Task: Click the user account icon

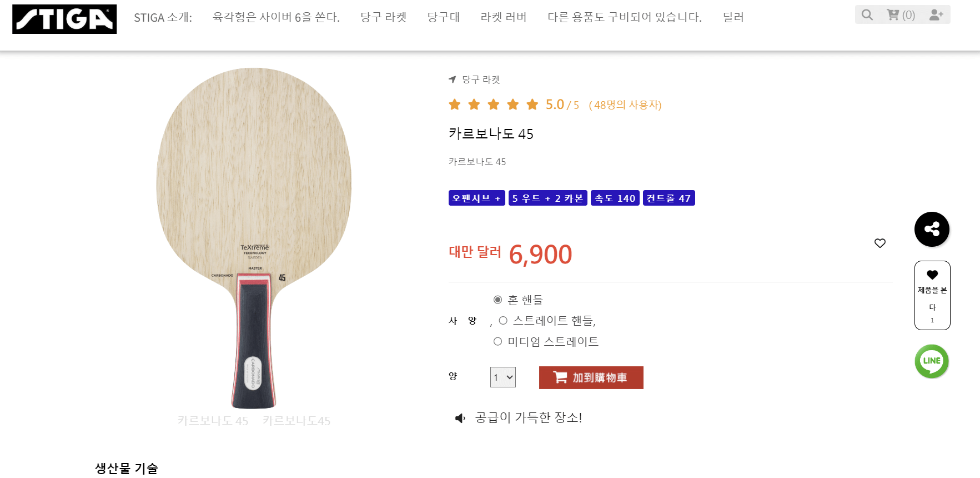Action: (x=936, y=14)
